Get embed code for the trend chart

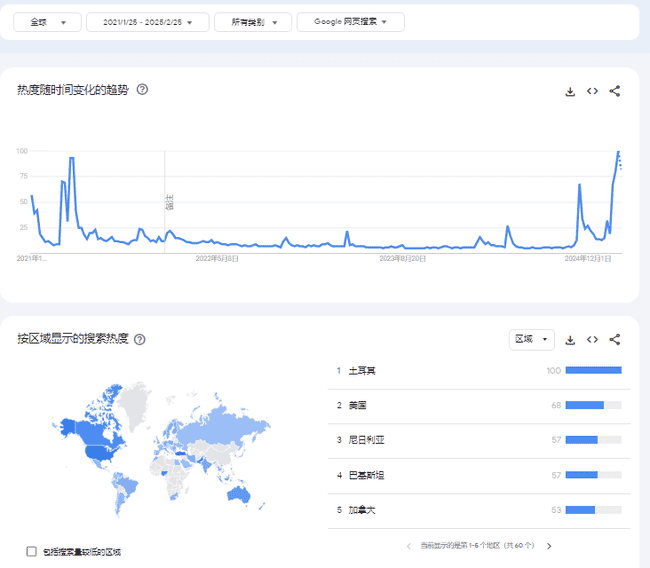[592, 91]
